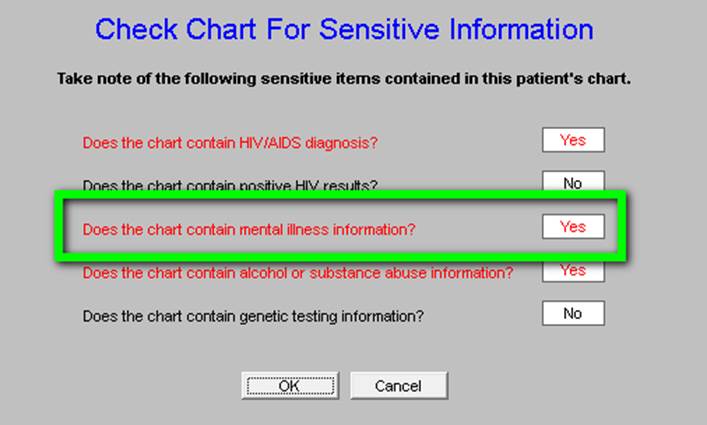The height and width of the screenshot is (425, 707).
Task: Select the Yes box for mental illness information
Action: pos(573,226)
